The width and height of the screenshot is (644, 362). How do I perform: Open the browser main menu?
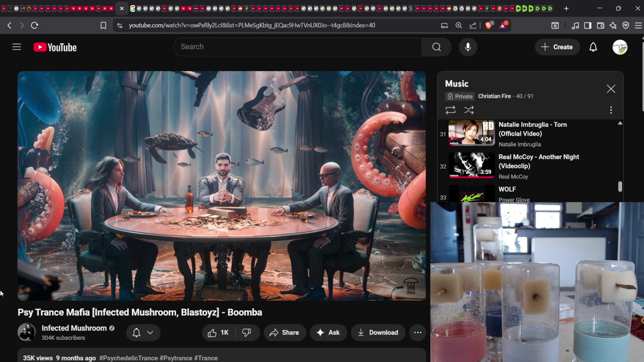(x=638, y=25)
